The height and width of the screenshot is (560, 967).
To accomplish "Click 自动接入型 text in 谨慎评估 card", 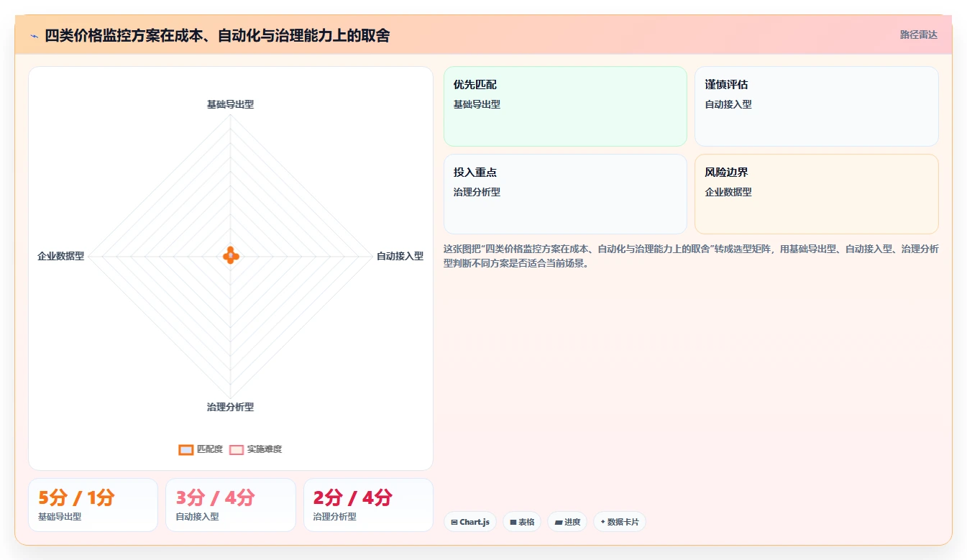I will tap(728, 104).
